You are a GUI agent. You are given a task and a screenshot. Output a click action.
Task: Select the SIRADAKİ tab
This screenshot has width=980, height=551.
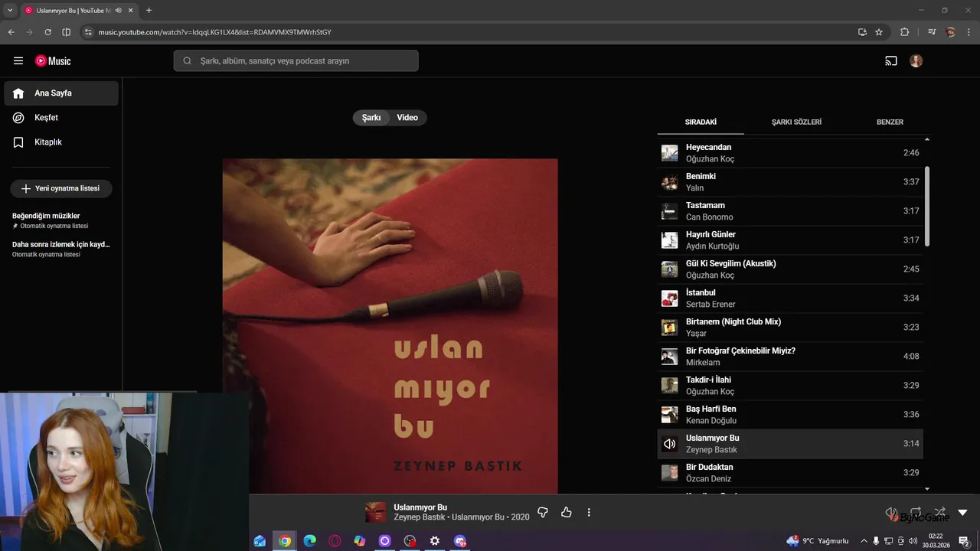coord(701,122)
